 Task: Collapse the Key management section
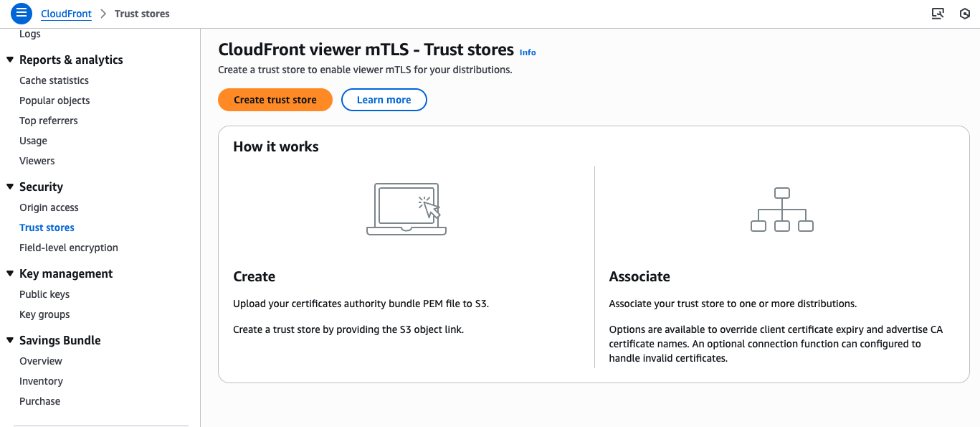pyautogui.click(x=10, y=273)
